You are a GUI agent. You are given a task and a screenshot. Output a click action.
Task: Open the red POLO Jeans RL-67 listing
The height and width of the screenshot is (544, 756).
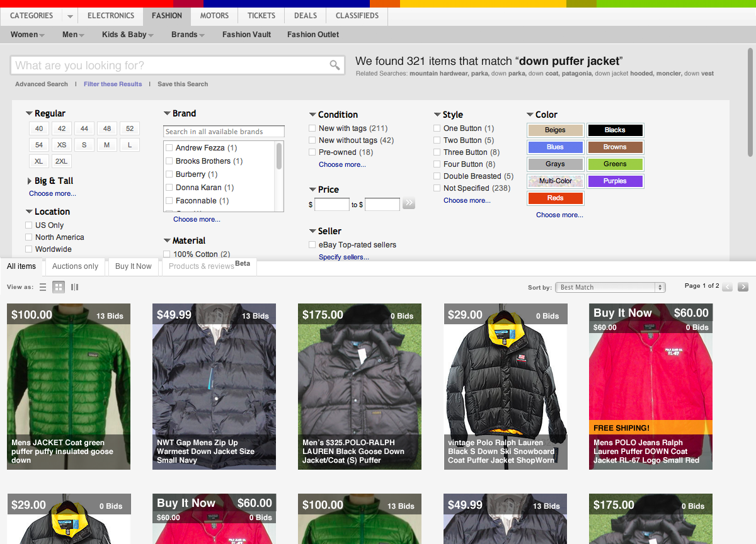click(x=651, y=387)
